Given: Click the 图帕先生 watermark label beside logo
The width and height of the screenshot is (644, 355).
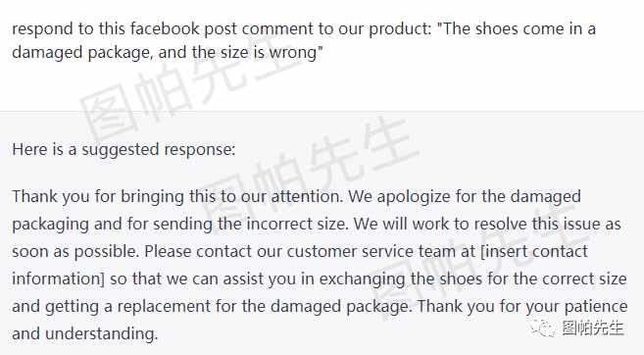Looking at the screenshot, I should (x=592, y=328).
